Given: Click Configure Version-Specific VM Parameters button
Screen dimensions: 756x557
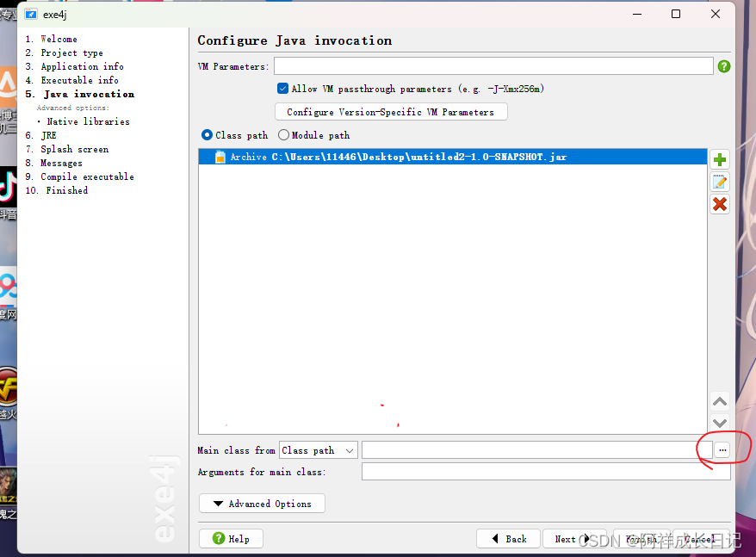Looking at the screenshot, I should 390,112.
